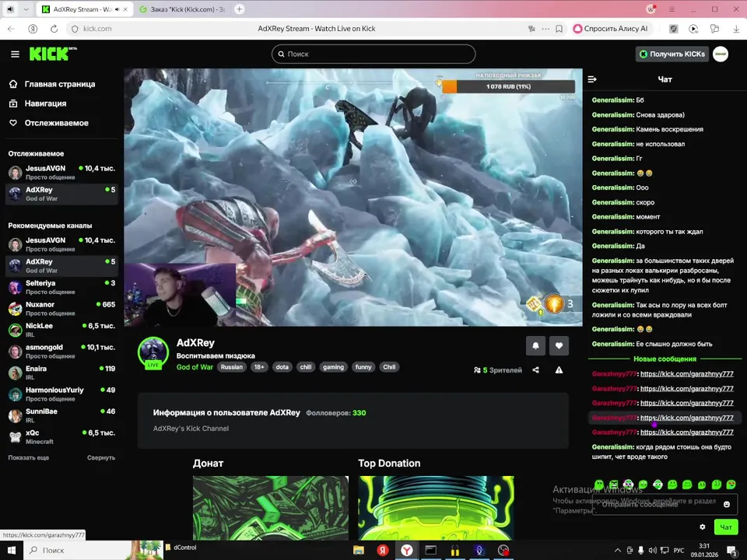Select the dota tag

[282, 367]
